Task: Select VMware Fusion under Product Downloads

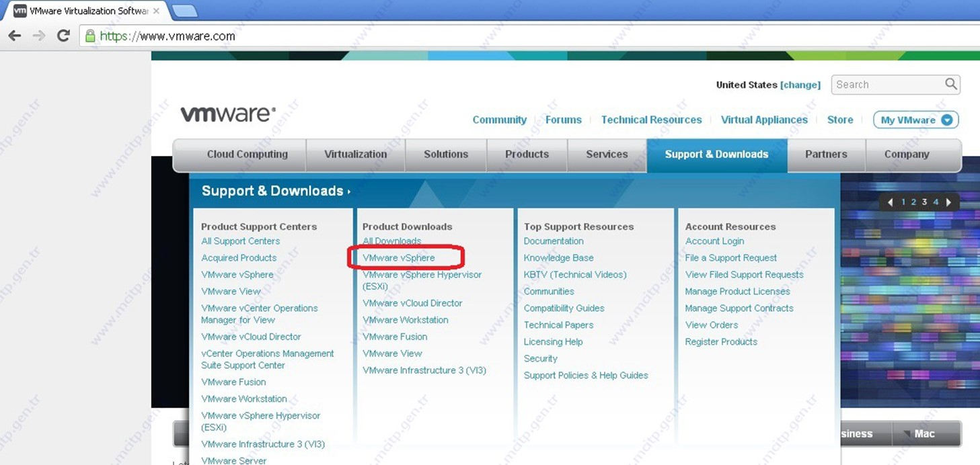Action: [395, 337]
